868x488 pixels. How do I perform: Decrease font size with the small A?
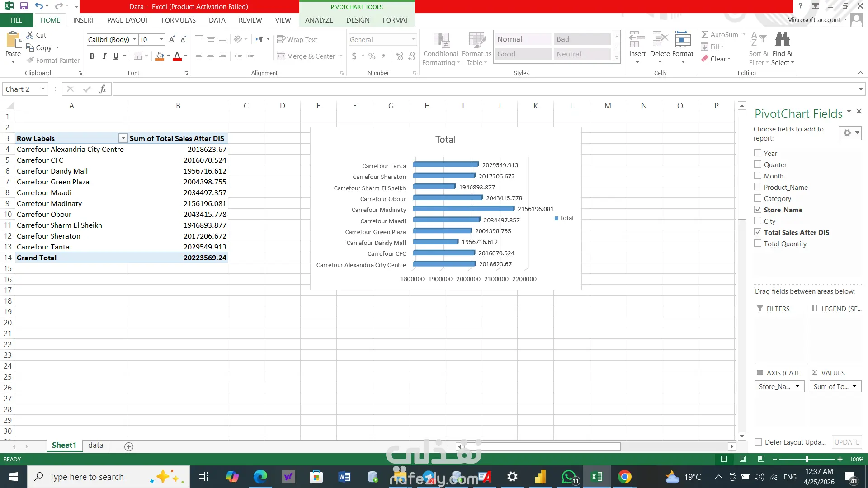[183, 39]
